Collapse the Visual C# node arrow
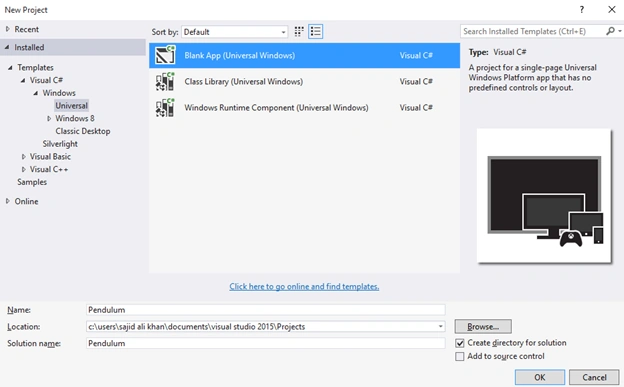Screen dimensions: 624x387 click(23, 80)
